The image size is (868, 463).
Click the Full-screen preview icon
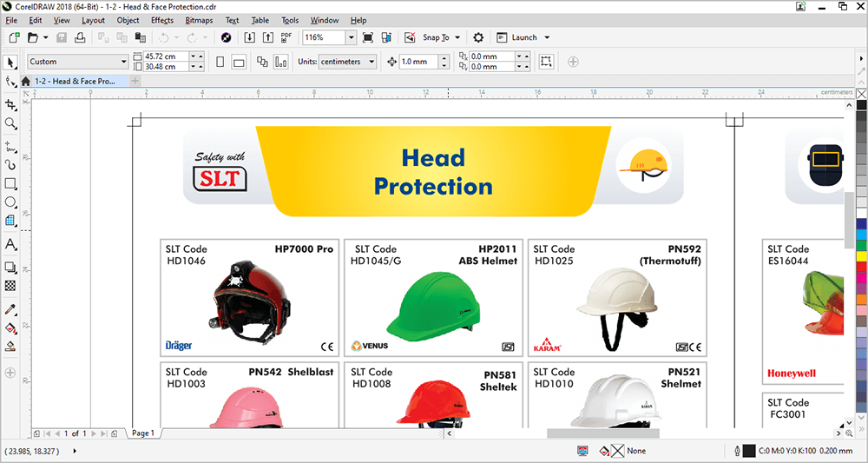367,37
